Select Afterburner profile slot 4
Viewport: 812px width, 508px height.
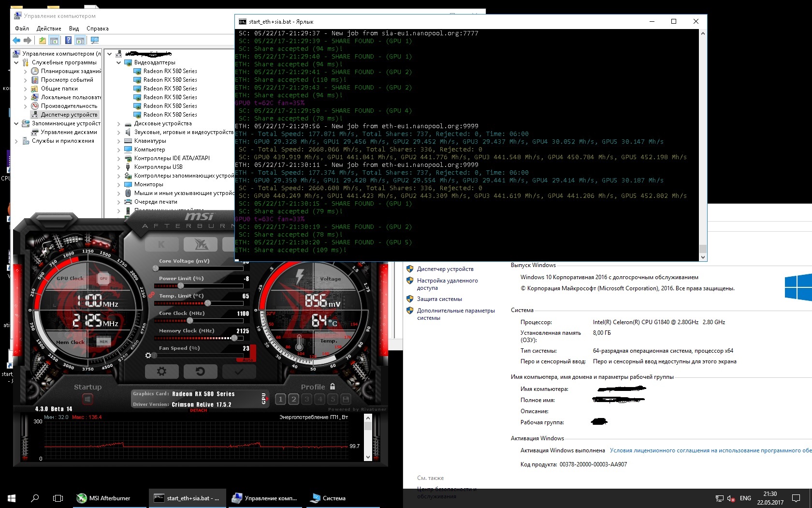pyautogui.click(x=319, y=399)
